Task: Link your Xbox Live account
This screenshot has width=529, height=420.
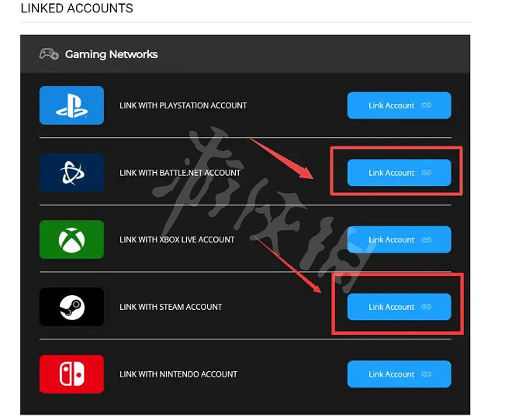Action: tap(399, 239)
